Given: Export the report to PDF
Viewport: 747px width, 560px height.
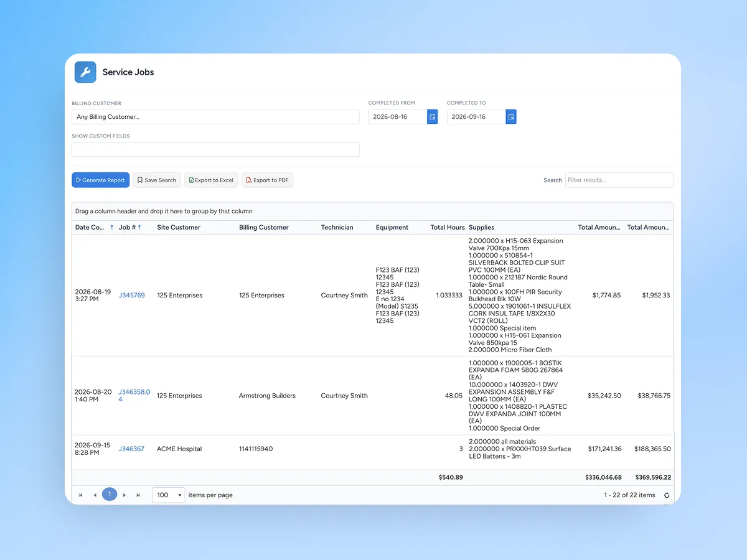Looking at the screenshot, I should click(267, 180).
